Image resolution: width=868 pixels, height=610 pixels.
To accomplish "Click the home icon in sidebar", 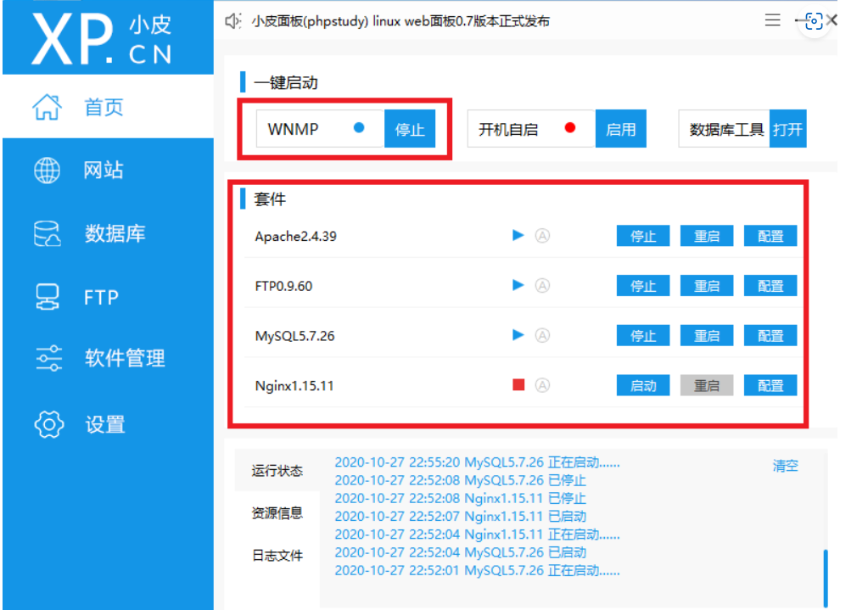I will 48,107.
